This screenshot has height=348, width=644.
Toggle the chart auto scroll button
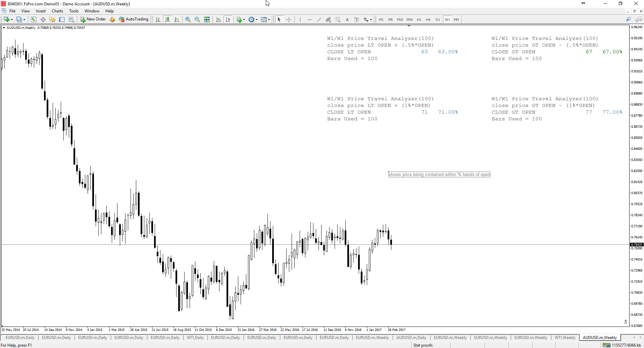point(218,19)
